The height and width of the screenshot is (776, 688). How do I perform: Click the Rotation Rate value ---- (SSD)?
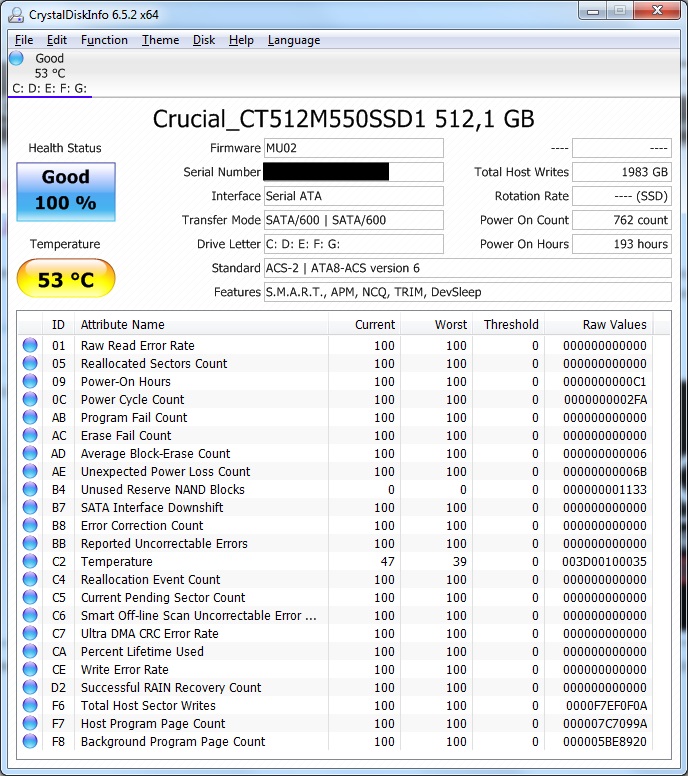(622, 196)
